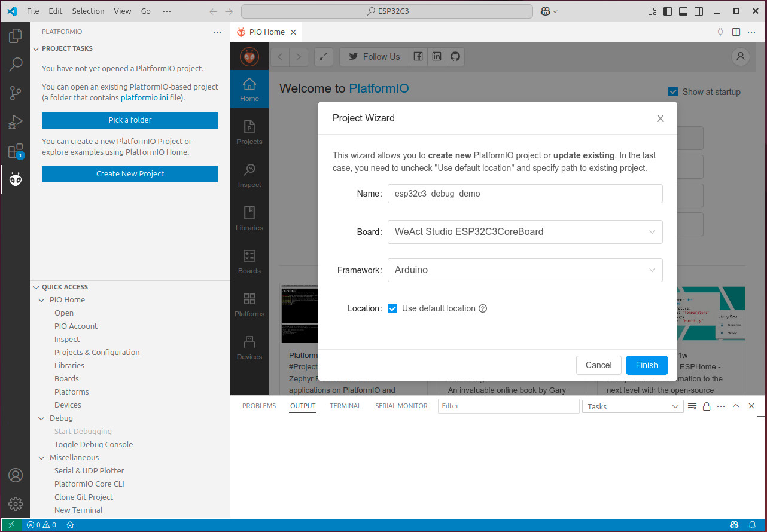Open Run and Debug view

click(x=16, y=122)
